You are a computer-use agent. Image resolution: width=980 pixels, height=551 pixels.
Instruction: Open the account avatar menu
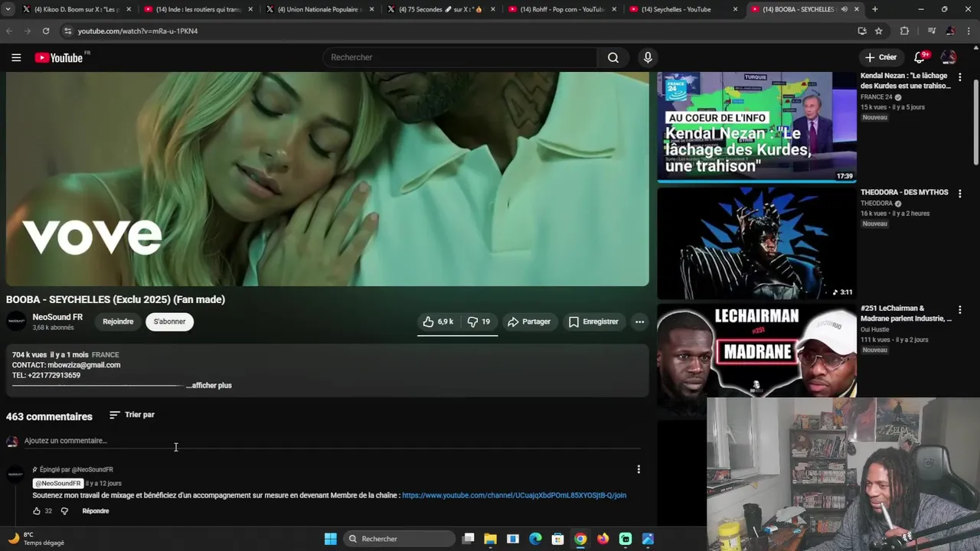[949, 57]
